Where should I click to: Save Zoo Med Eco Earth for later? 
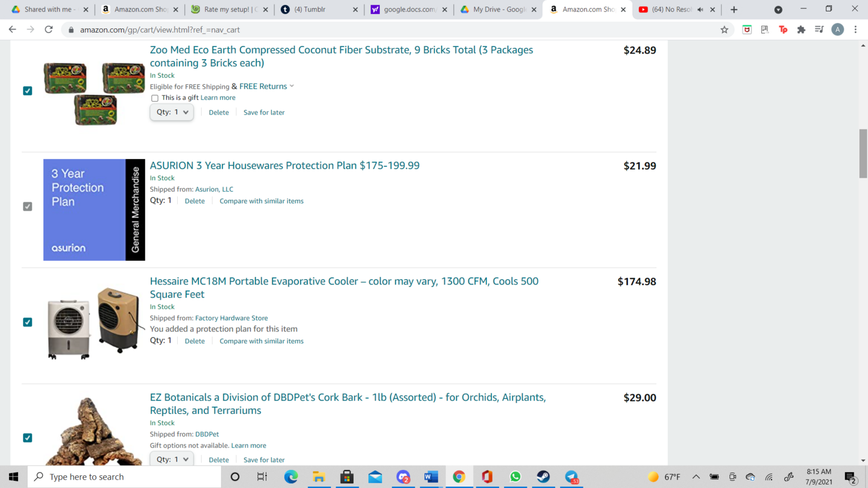tap(264, 113)
